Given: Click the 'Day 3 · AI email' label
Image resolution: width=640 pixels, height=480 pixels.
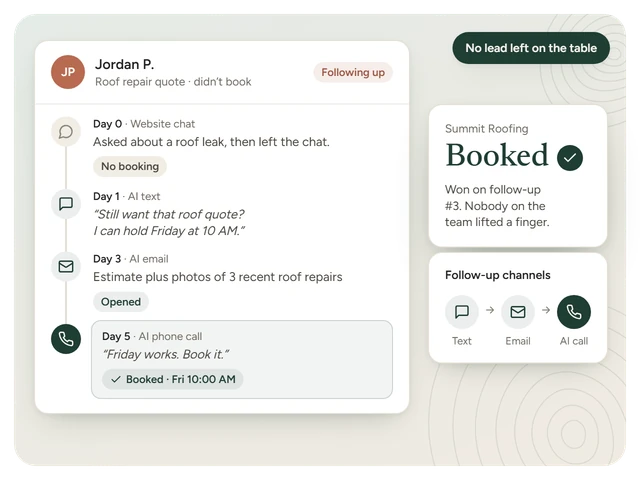Looking at the screenshot, I should click(131, 259).
